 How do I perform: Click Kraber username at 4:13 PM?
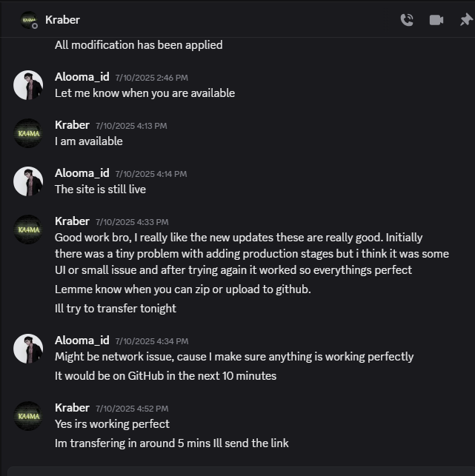(x=72, y=125)
